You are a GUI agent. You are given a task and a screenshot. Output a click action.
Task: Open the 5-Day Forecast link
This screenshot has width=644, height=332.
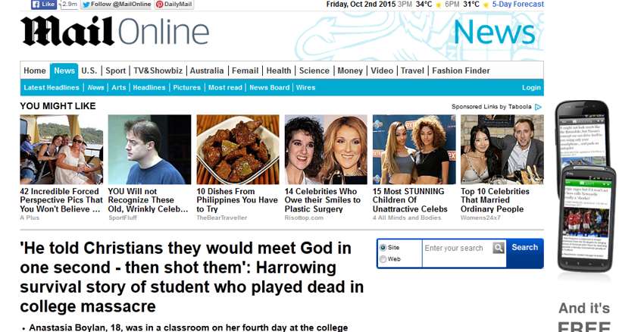[518, 4]
